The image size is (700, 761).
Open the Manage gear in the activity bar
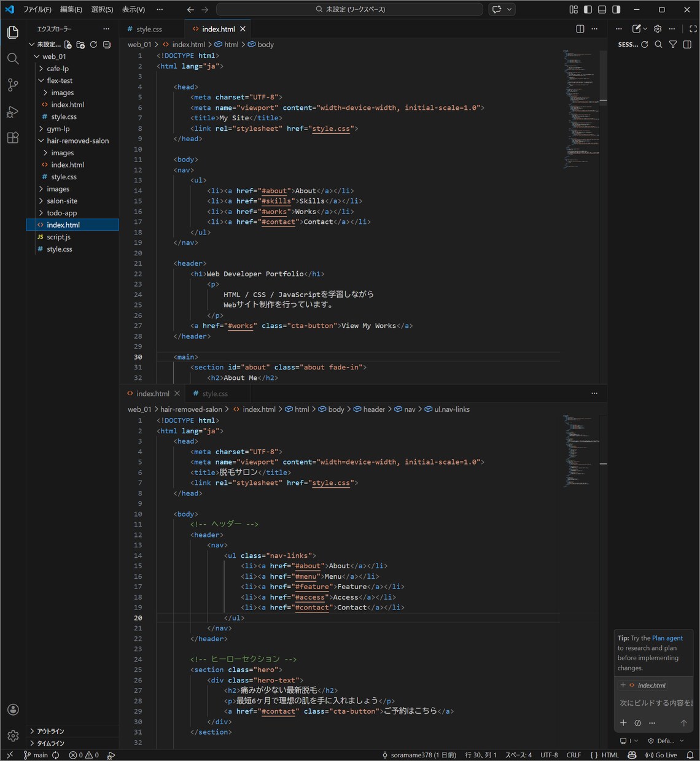click(x=13, y=735)
